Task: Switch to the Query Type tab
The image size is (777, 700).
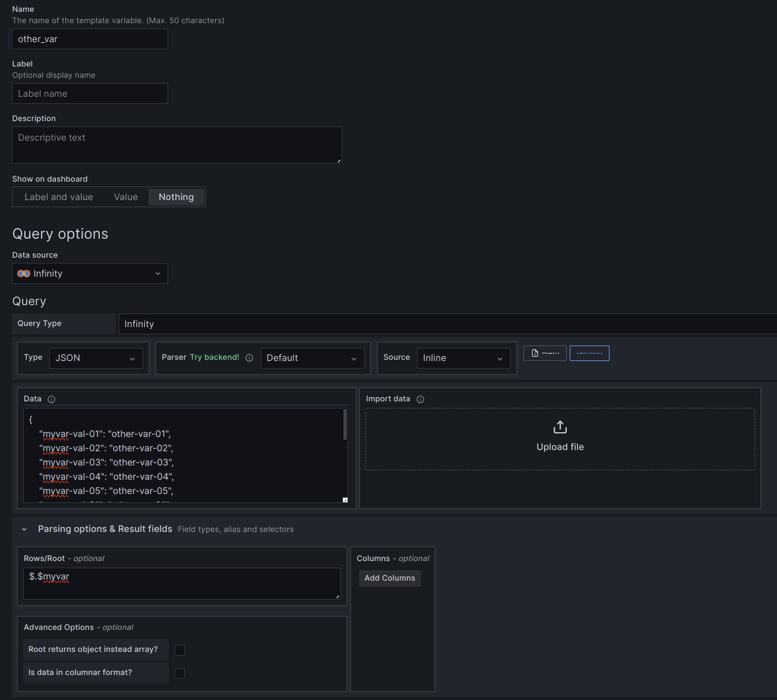Action: (39, 323)
